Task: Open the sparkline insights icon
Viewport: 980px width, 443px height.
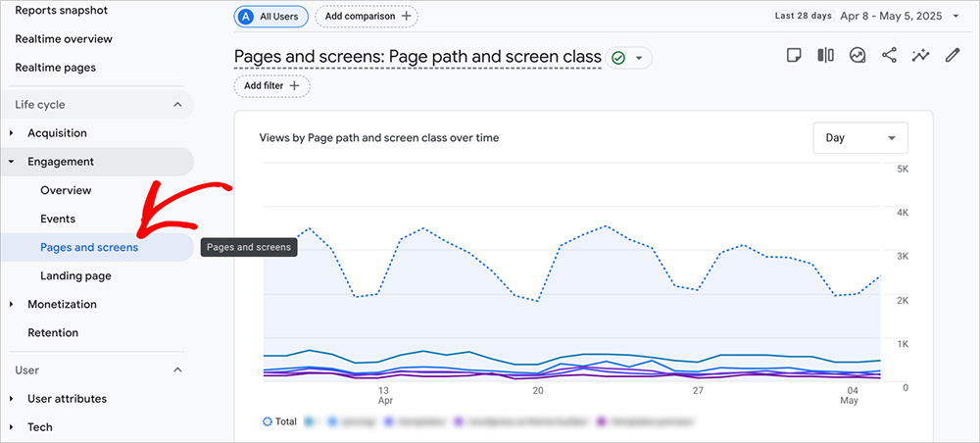Action: 920,56
